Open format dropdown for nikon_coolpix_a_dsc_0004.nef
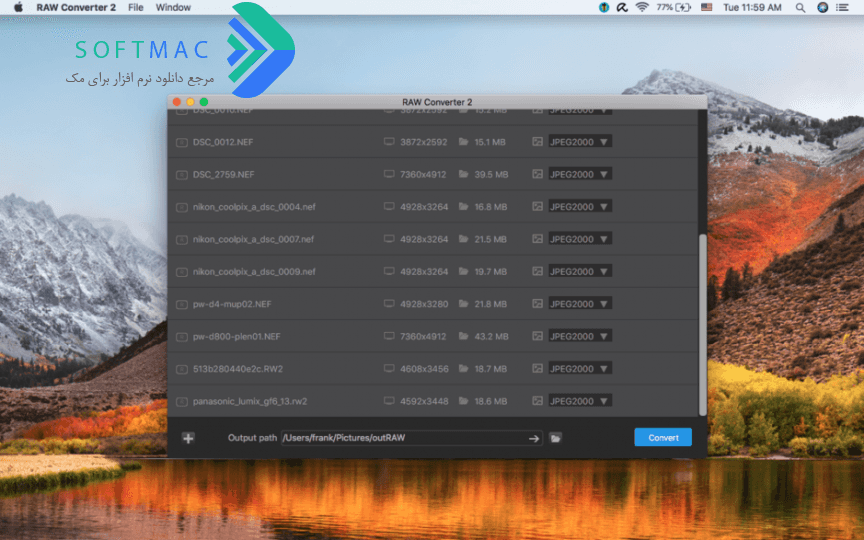The width and height of the screenshot is (864, 540). (580, 207)
